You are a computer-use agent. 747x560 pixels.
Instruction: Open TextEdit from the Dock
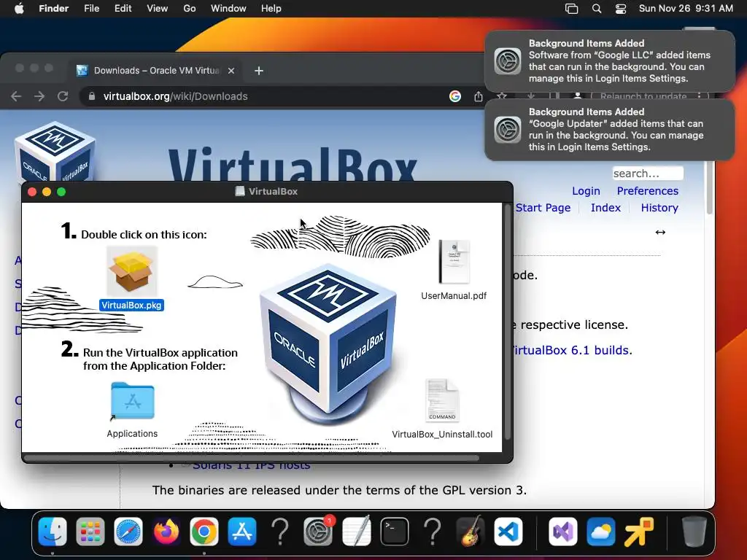tap(356, 532)
